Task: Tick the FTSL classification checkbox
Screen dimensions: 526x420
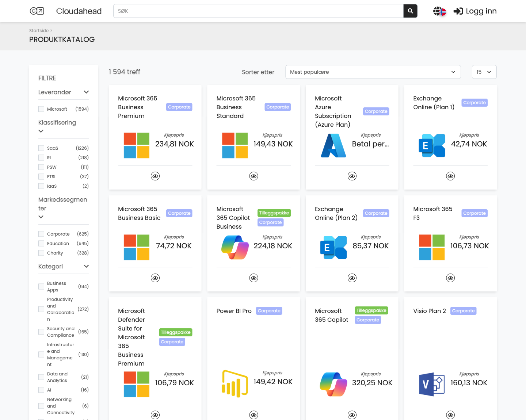Action: pos(41,176)
